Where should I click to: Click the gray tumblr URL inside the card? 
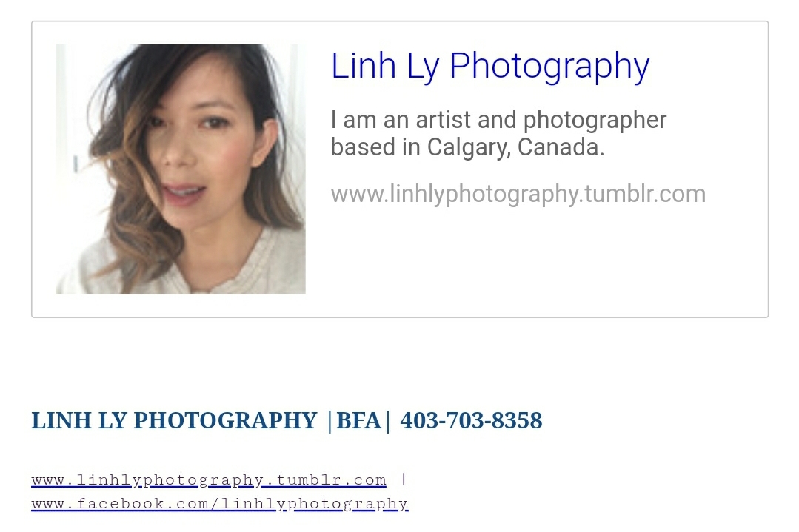pos(518,195)
